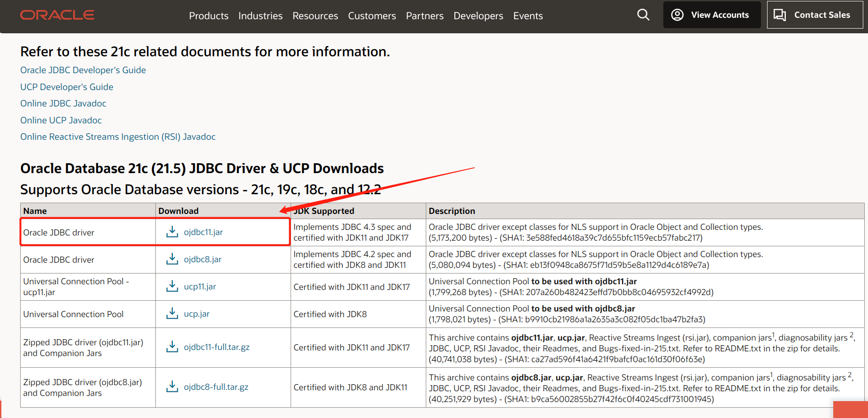Select the Description column header

pos(645,211)
